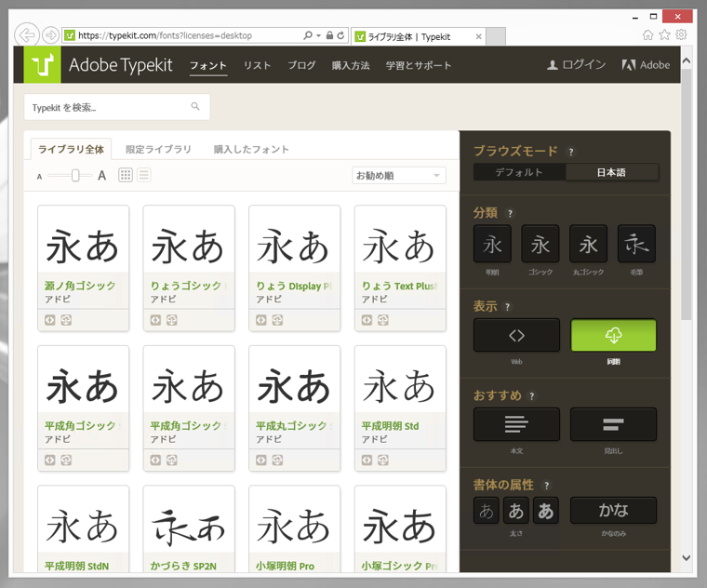Click the page vertical scrollbar thumb

tap(687, 194)
